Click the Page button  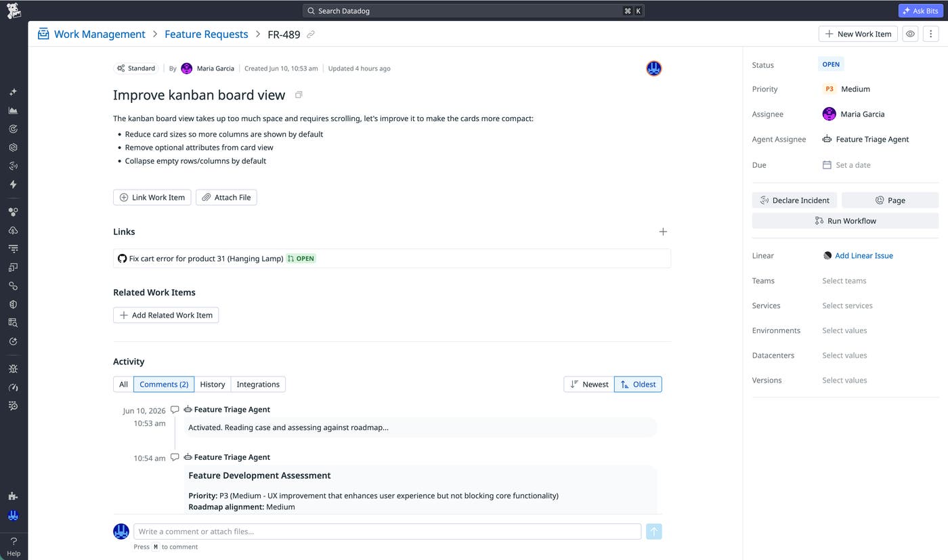click(890, 200)
